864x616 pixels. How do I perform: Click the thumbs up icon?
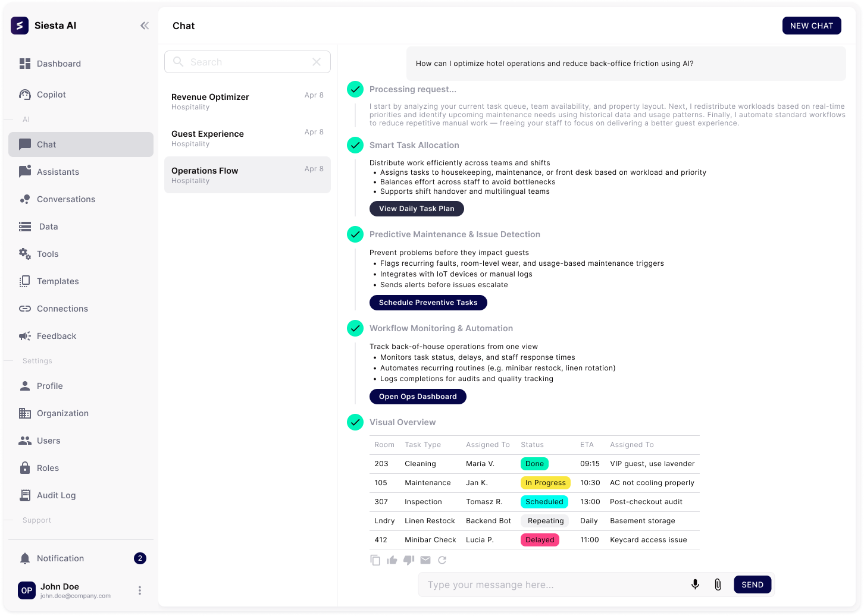392,560
